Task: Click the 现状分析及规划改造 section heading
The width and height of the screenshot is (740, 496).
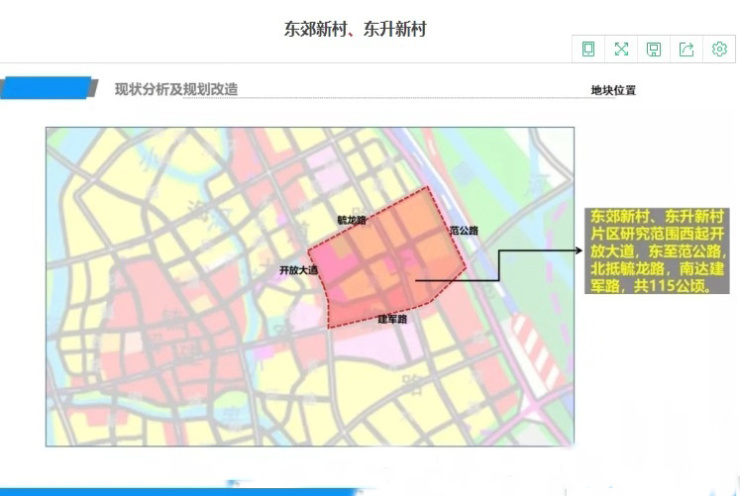Action: pyautogui.click(x=176, y=89)
